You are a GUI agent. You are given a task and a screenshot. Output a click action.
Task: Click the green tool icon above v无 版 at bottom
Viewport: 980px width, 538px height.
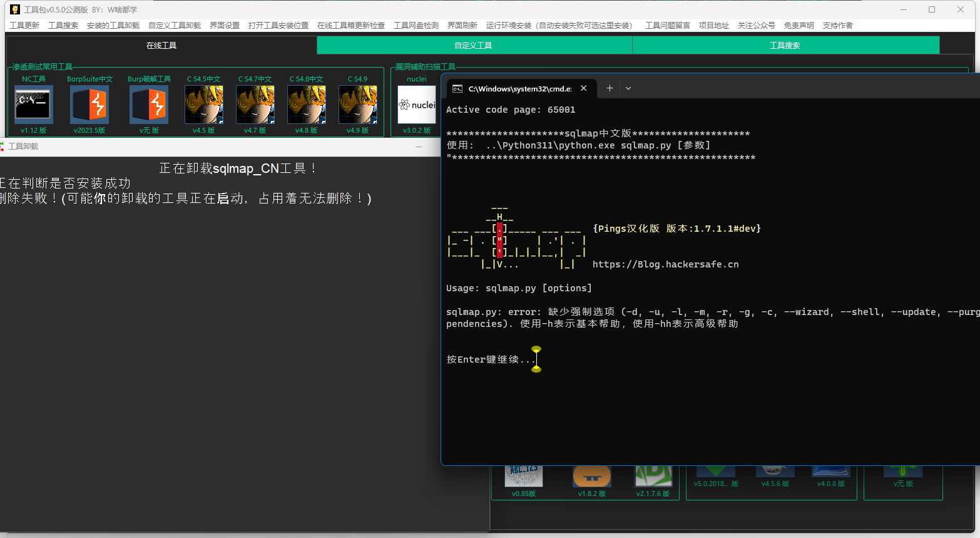[x=903, y=472]
